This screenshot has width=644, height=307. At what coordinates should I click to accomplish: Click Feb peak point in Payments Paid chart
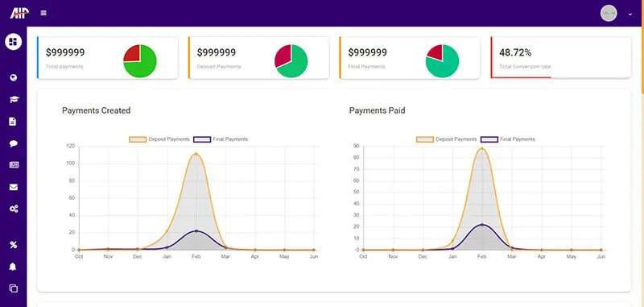tap(481, 149)
